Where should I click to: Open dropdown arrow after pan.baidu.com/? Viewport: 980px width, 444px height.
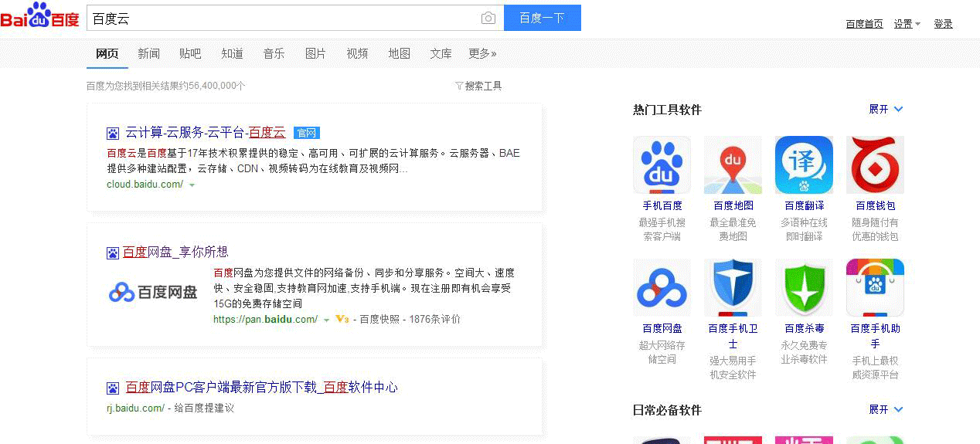pos(326,320)
